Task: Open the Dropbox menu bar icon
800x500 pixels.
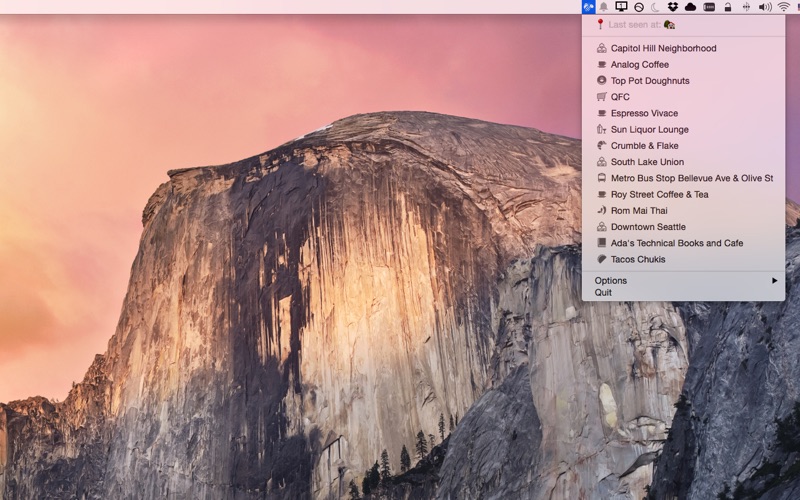Action: coord(673,7)
